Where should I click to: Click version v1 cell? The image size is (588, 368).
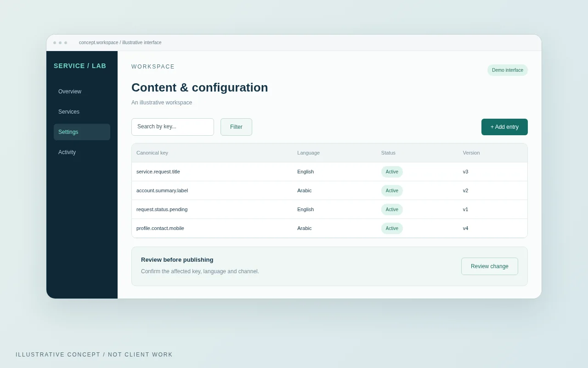pyautogui.click(x=466, y=209)
